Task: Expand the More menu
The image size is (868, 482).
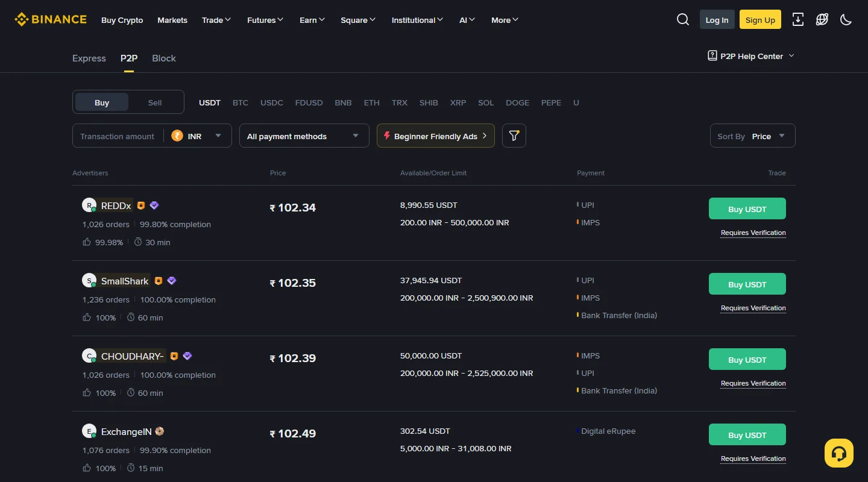Action: click(505, 20)
